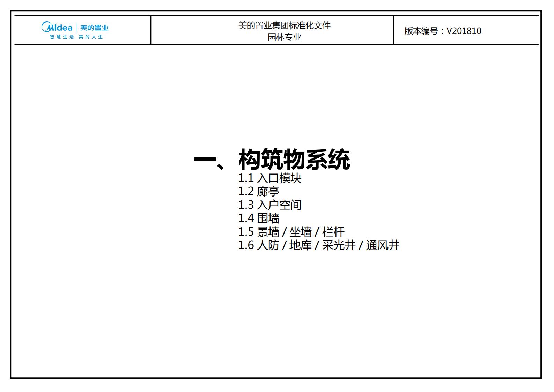Select the header title '美的置业集团标准化文件'

(284, 25)
